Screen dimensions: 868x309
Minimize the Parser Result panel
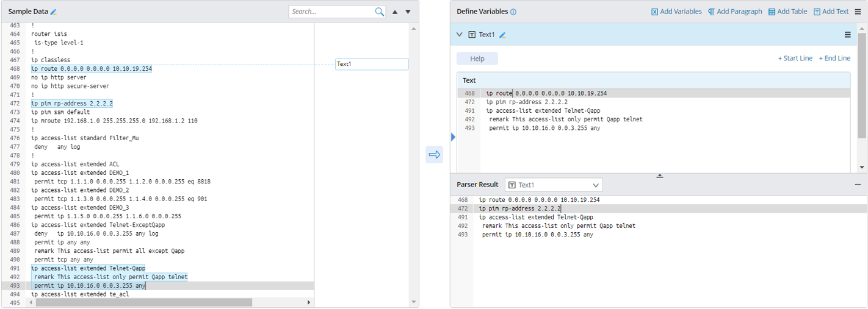(x=858, y=185)
